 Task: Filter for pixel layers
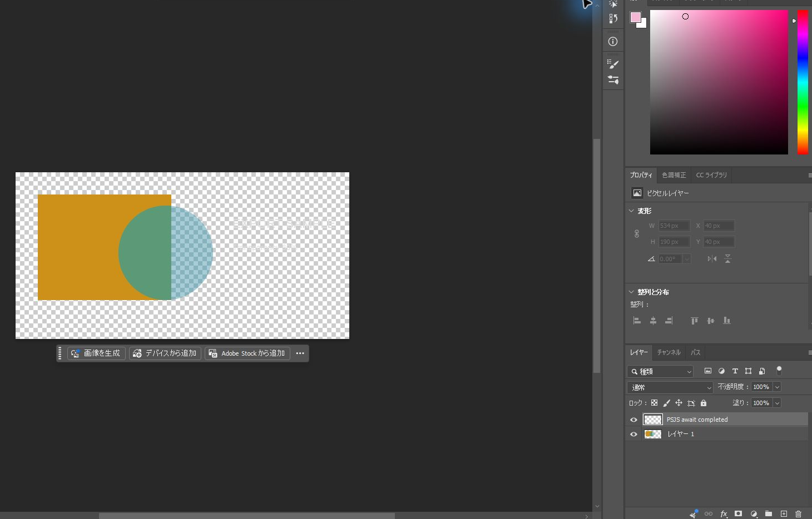point(708,371)
